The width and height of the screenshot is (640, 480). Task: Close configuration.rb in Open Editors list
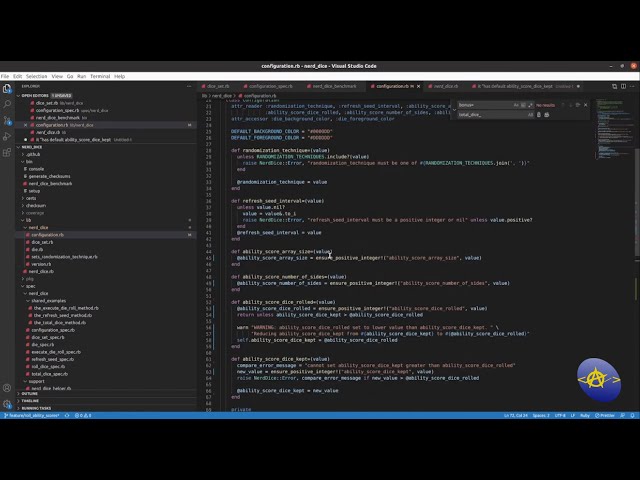coord(25,125)
